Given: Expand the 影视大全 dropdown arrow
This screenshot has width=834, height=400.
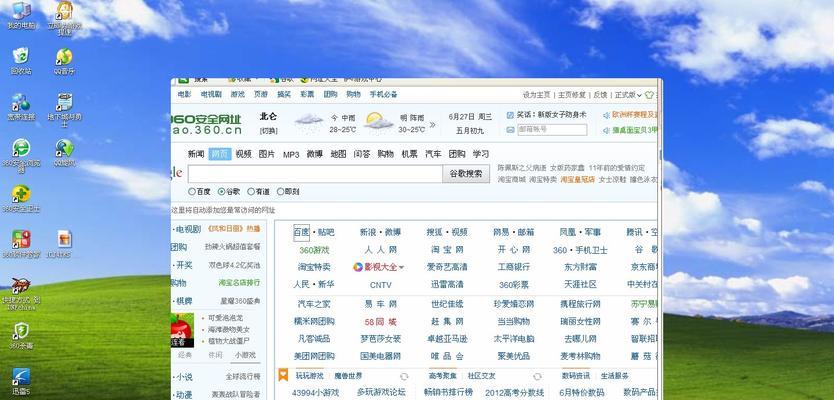Looking at the screenshot, I should click(x=402, y=268).
